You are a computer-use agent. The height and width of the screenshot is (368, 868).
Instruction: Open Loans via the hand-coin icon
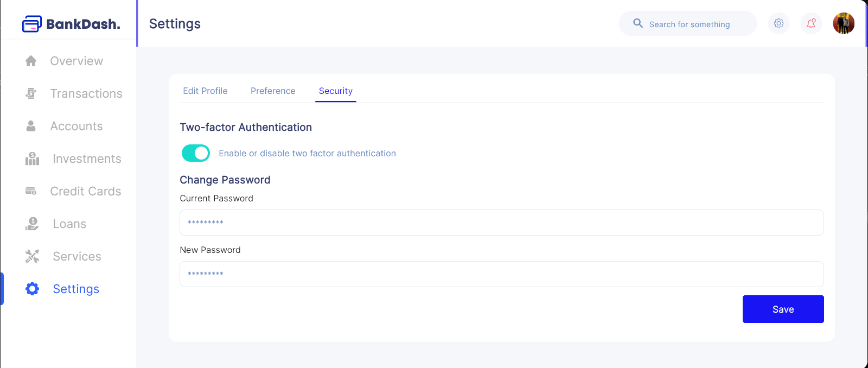[x=32, y=224]
